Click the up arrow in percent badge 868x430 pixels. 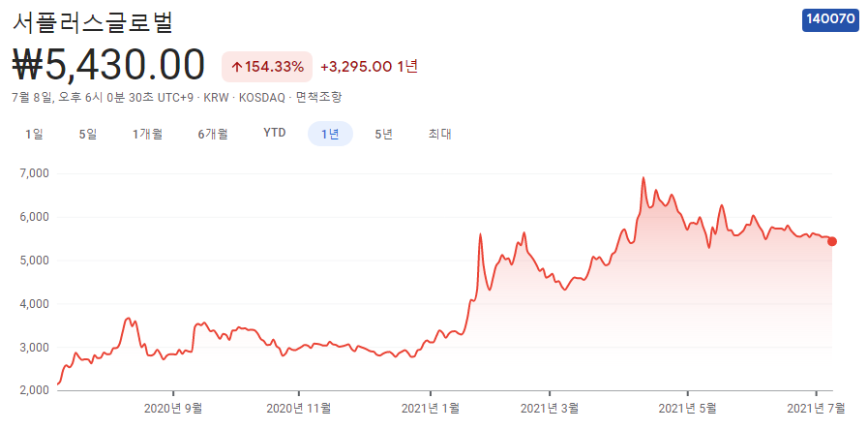coord(237,68)
